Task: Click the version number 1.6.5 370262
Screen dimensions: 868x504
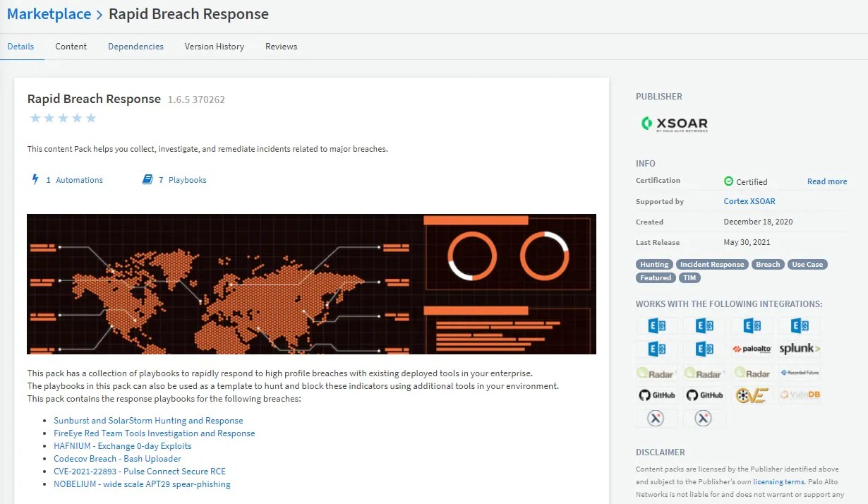Action: pos(196,100)
